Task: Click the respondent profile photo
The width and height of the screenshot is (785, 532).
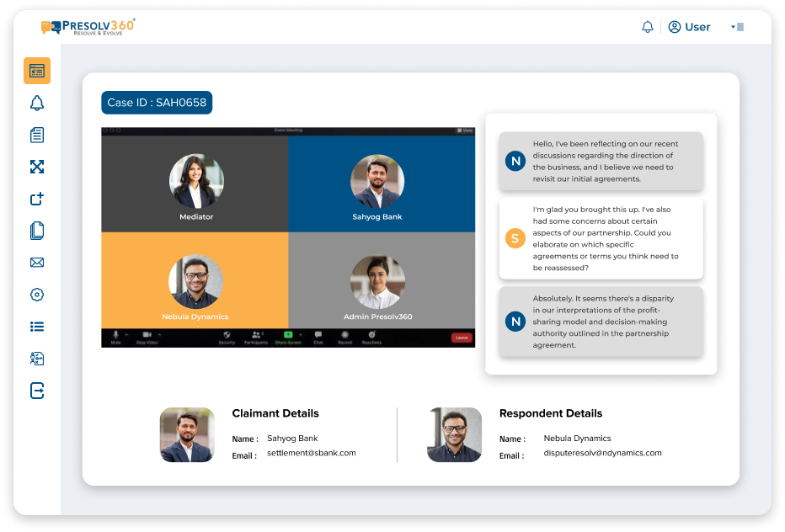Action: point(455,434)
